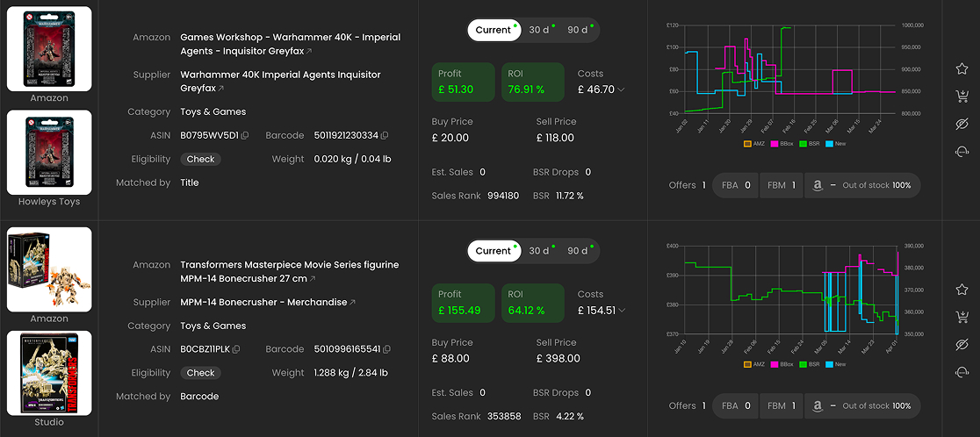Toggle the BSR series in the Bonecrusher chart legend

coord(810,364)
